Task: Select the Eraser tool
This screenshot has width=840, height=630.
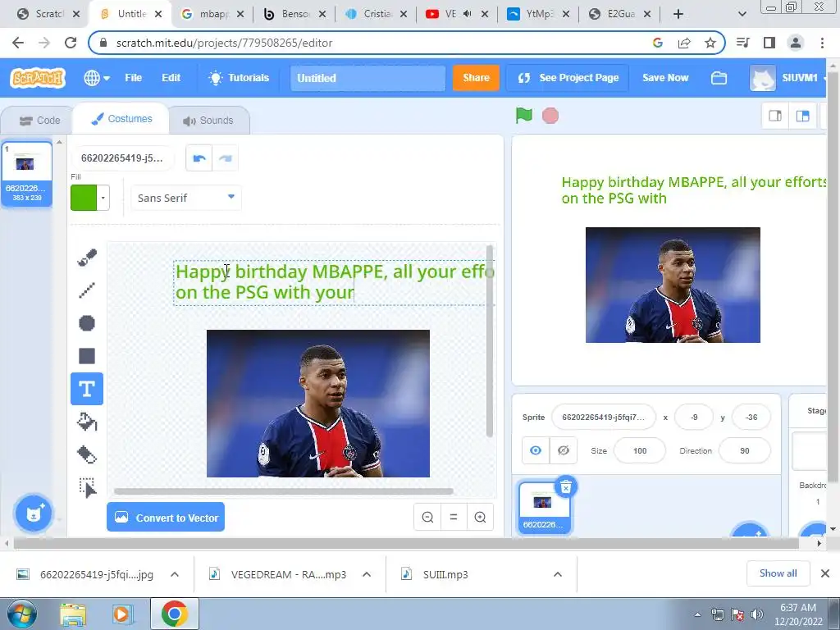Action: (x=87, y=454)
